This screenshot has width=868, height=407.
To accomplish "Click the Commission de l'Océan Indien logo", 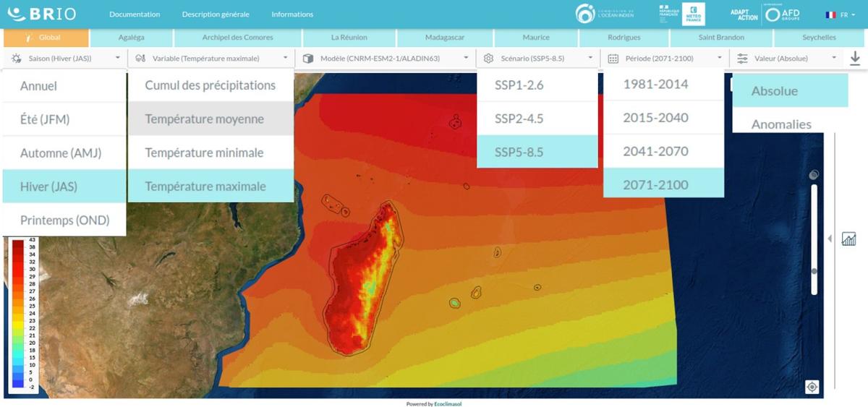I will (605, 14).
